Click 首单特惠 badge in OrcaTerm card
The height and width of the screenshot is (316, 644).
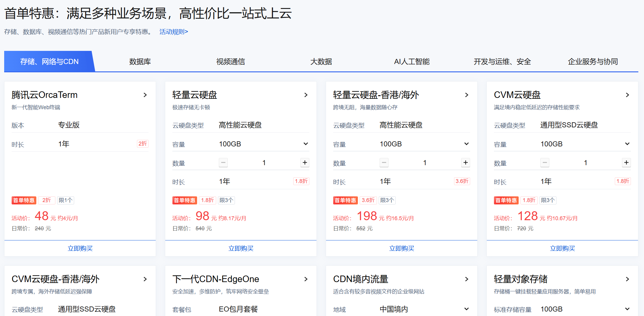(x=24, y=200)
